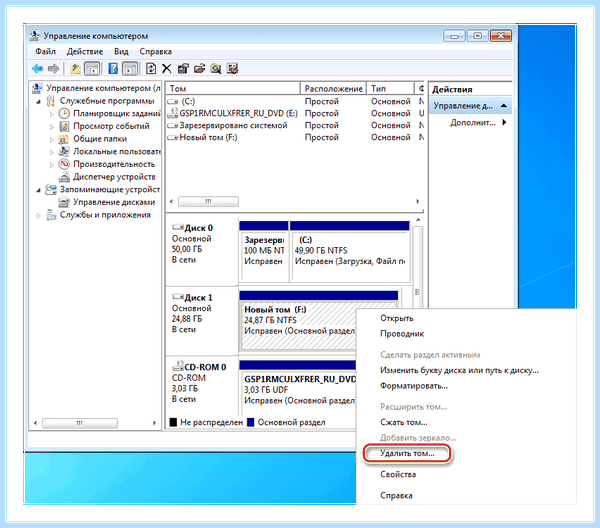
Task: Select the Новый том (F:) list row
Action: click(295, 137)
